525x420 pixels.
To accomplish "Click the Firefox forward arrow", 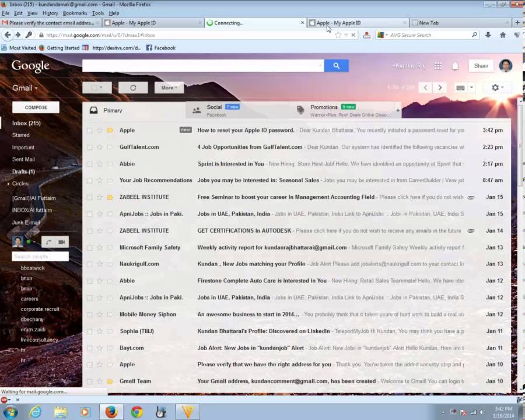I will (x=17, y=35).
